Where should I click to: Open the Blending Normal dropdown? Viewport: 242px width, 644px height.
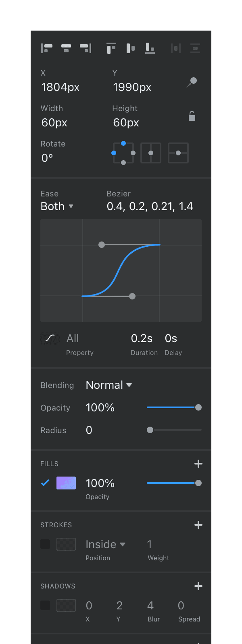[109, 385]
